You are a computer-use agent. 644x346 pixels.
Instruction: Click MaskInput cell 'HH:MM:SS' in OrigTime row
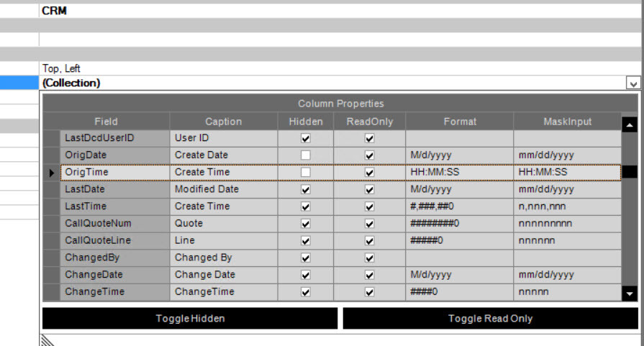point(568,173)
